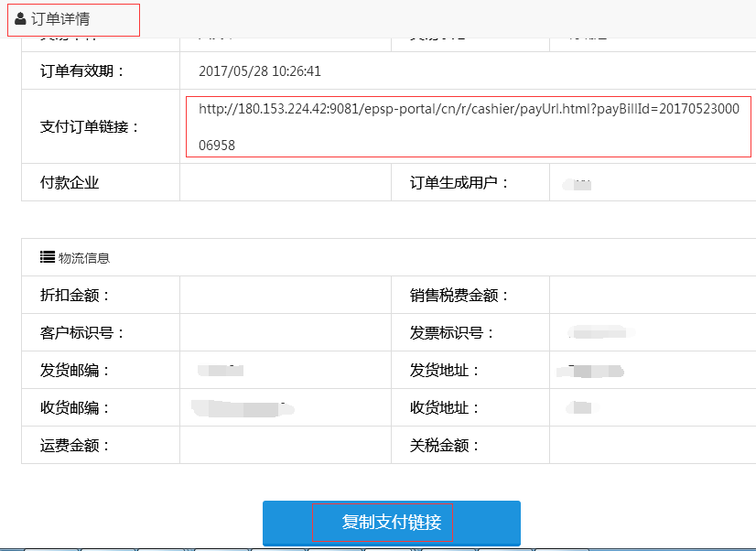Click the 关税金额 label
The image size is (756, 551).
(x=445, y=446)
